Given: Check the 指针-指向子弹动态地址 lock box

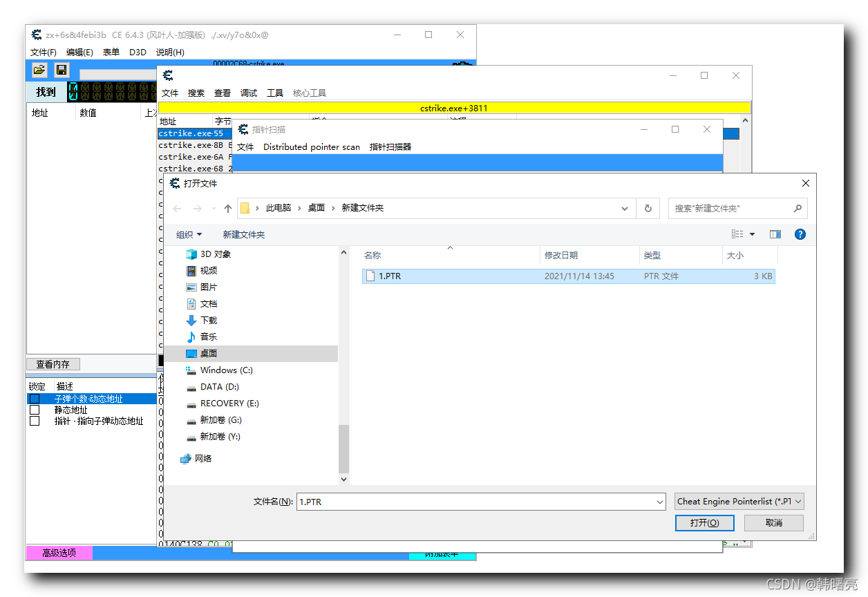Looking at the screenshot, I should point(35,421).
